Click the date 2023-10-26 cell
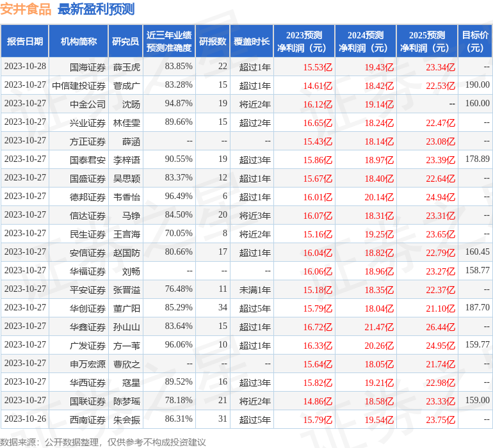This screenshot has height=448, width=493. (25, 419)
